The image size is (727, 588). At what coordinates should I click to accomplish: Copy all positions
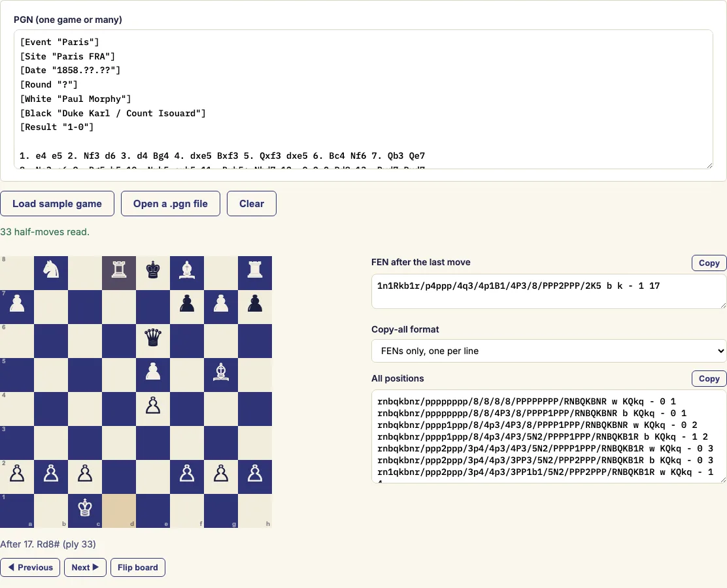[709, 378]
